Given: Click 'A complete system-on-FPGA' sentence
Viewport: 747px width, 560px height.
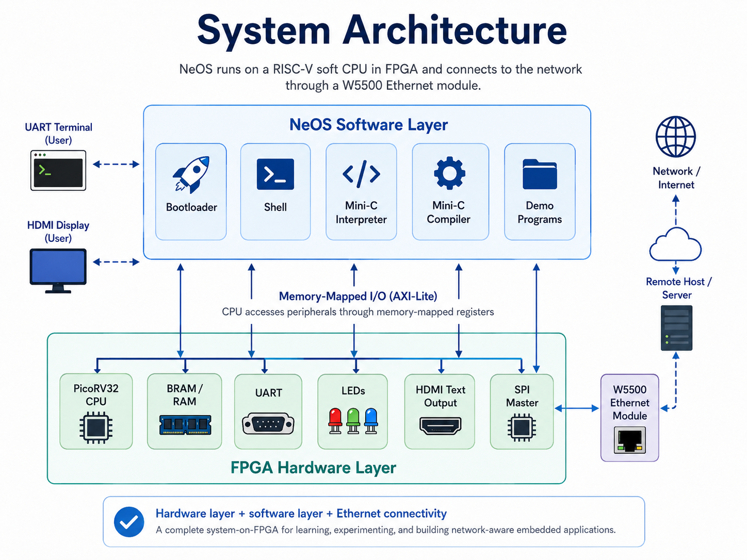Looking at the screenshot, I should (386, 530).
